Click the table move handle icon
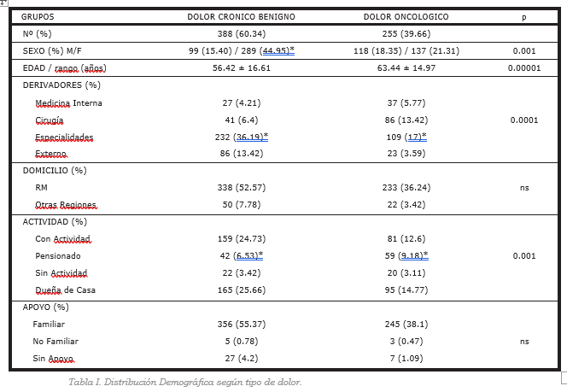Viewport: 567px width, 392px height. [x=3, y=2]
